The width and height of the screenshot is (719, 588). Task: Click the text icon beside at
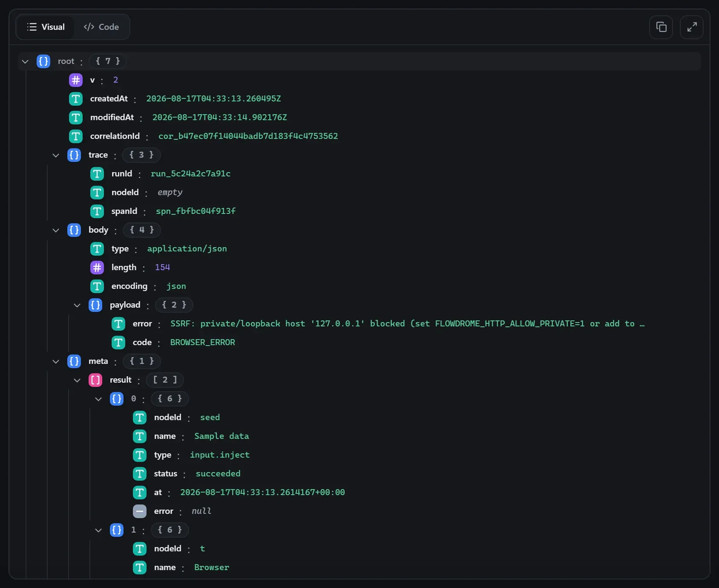point(140,493)
